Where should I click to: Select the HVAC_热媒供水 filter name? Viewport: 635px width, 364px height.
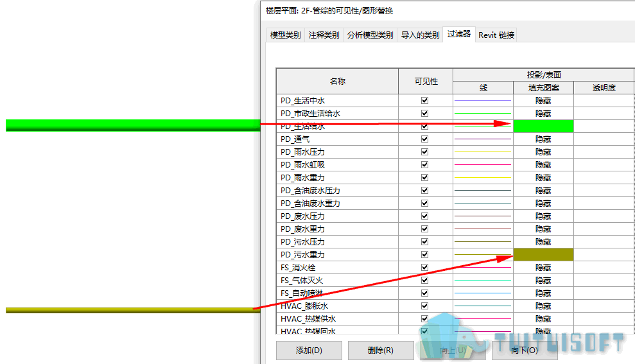pos(308,318)
